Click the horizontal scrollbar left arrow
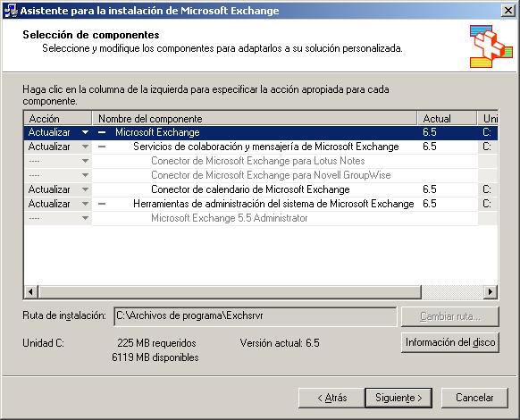Viewport: 520px width, 420px height. [31, 292]
